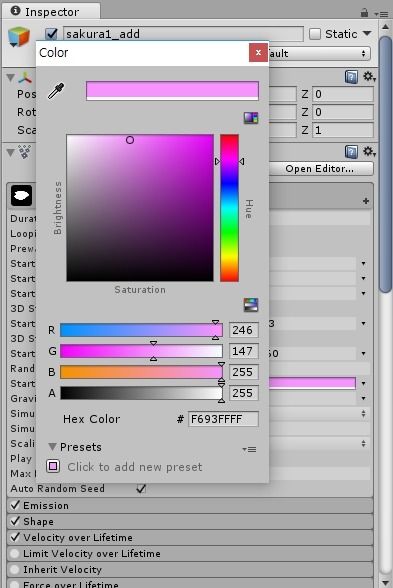Image resolution: width=393 pixels, height=588 pixels.
Task: Enable the Static checkbox
Action: [x=315, y=34]
